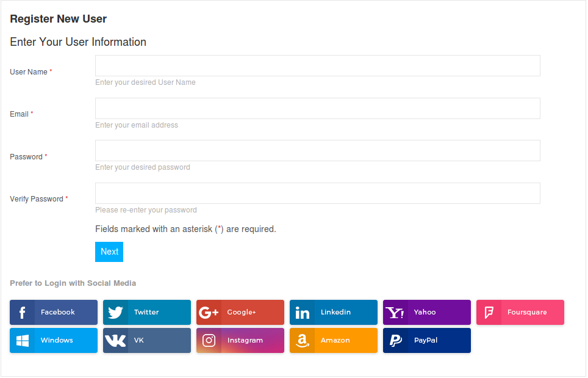588x378 pixels.
Task: Click the PayPal logo icon
Action: (x=395, y=341)
